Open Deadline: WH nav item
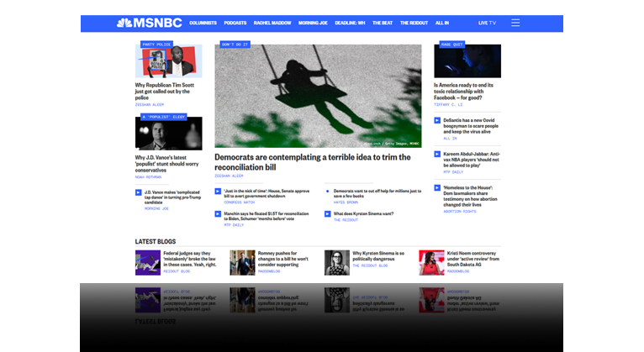The image size is (644, 352). (x=350, y=23)
